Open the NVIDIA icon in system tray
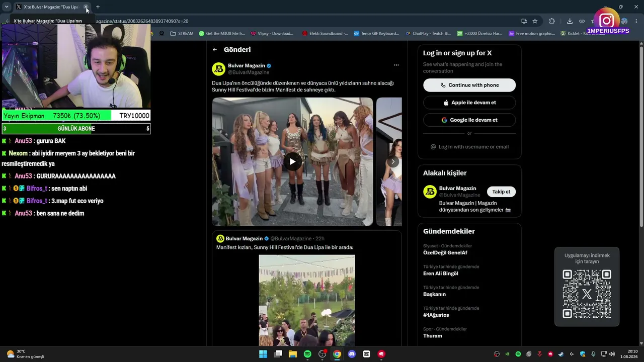The width and height of the screenshot is (644, 362). coord(507,354)
